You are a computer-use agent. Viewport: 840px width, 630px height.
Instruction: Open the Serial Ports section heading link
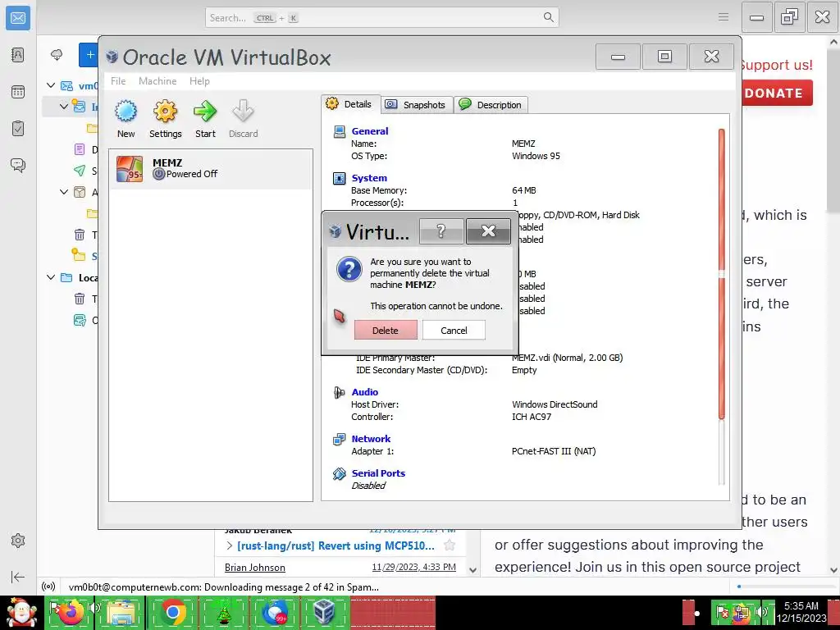coord(378,473)
